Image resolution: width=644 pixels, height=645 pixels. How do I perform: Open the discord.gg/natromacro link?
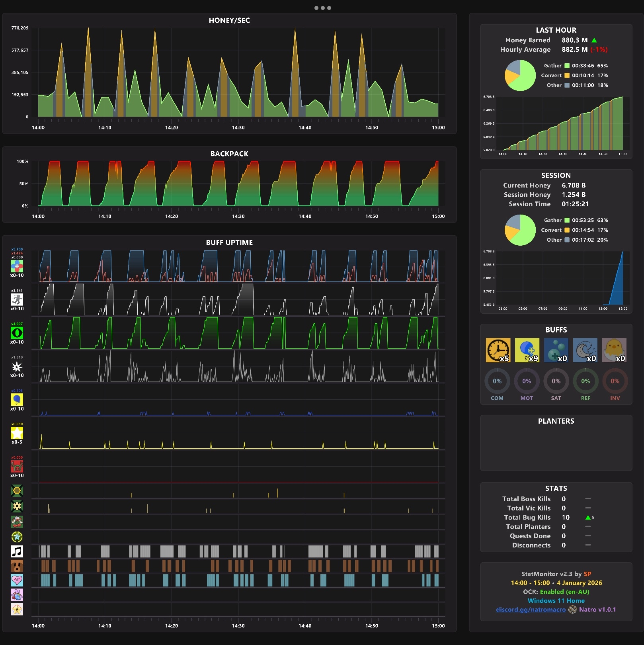[x=531, y=610]
